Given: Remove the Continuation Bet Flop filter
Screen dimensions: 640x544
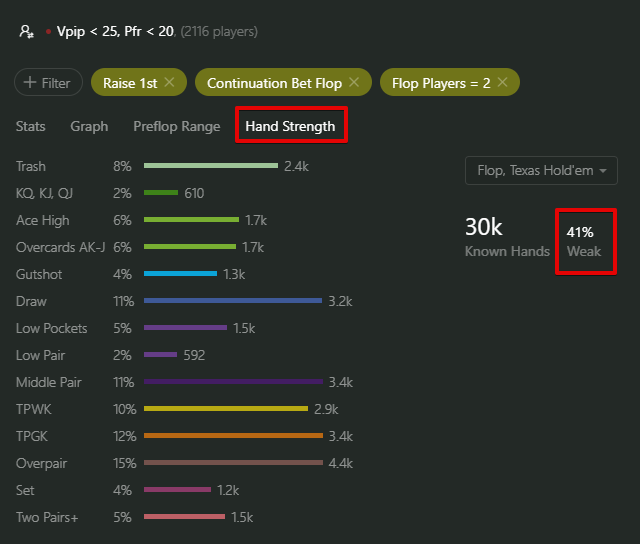Looking at the screenshot, I should click(354, 83).
